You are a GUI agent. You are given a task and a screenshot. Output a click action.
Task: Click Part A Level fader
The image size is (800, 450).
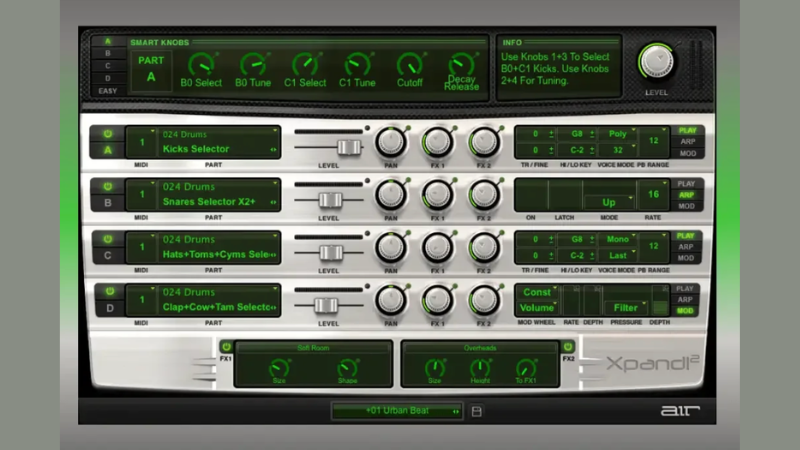tap(349, 147)
